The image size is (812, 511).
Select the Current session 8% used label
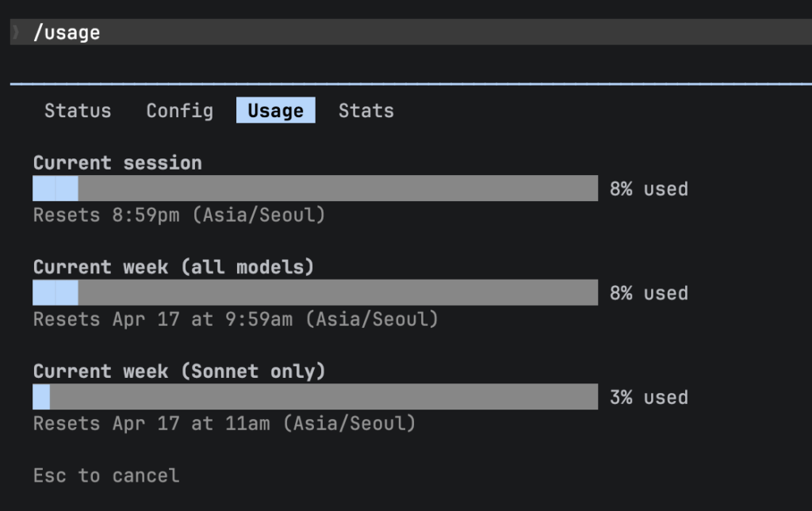(x=648, y=189)
